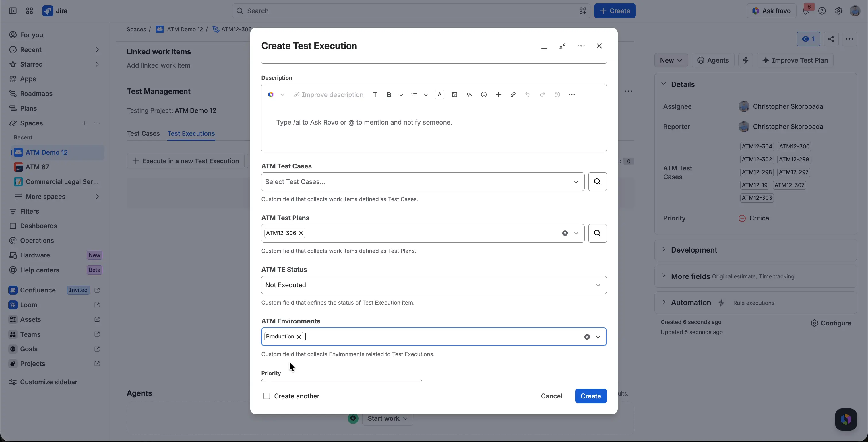Remove the ATM12-306 tag from Test Plans
The image size is (868, 442).
(301, 233)
